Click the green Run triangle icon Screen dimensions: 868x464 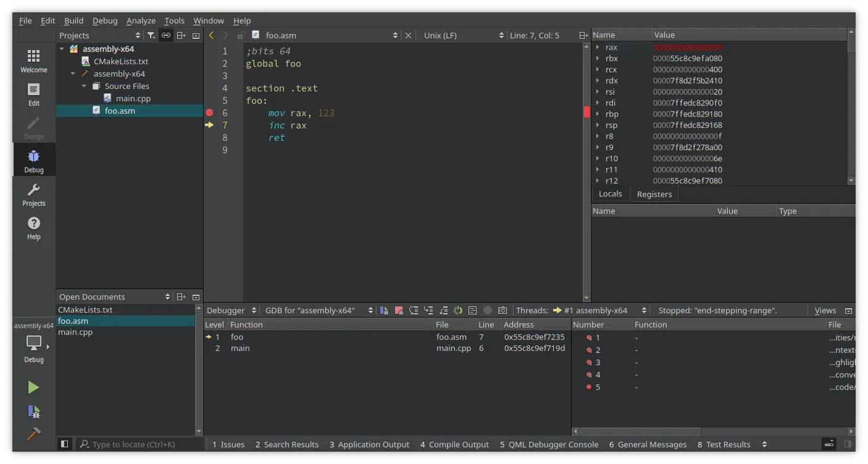pyautogui.click(x=33, y=387)
